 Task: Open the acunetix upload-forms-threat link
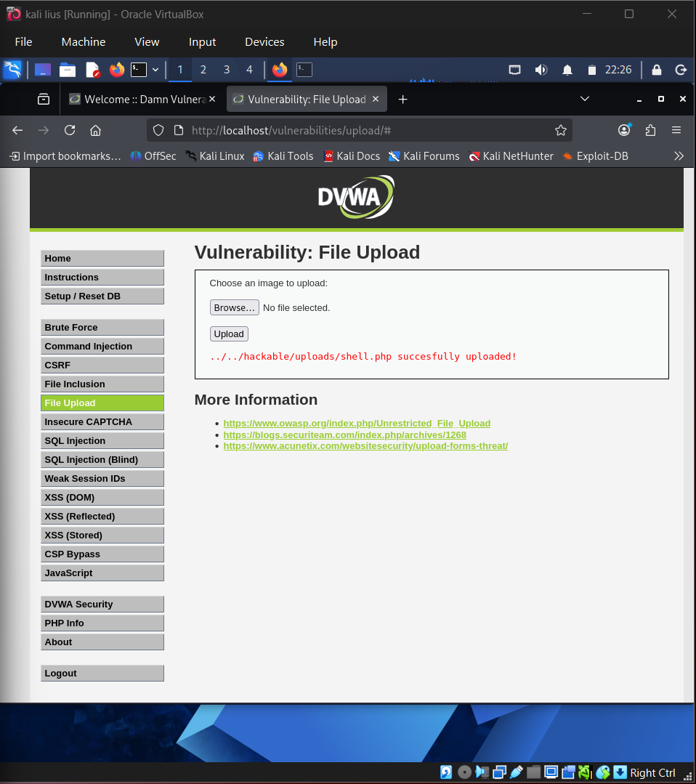point(365,446)
